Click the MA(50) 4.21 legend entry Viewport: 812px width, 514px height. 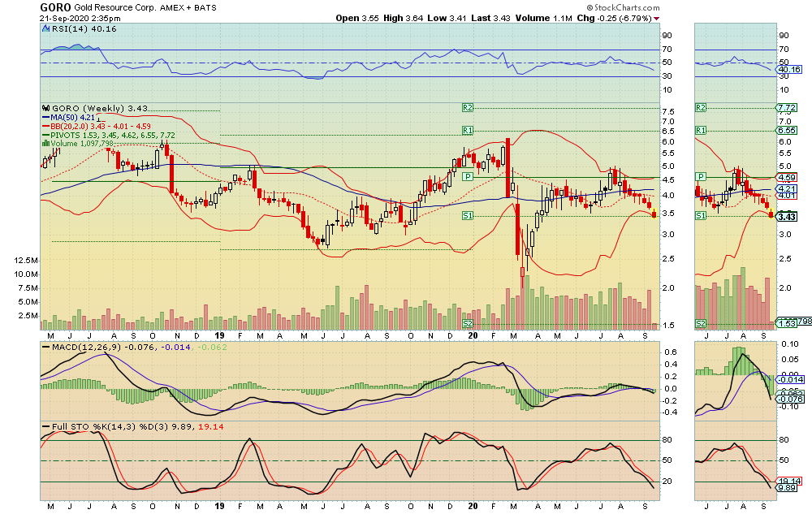click(x=72, y=118)
